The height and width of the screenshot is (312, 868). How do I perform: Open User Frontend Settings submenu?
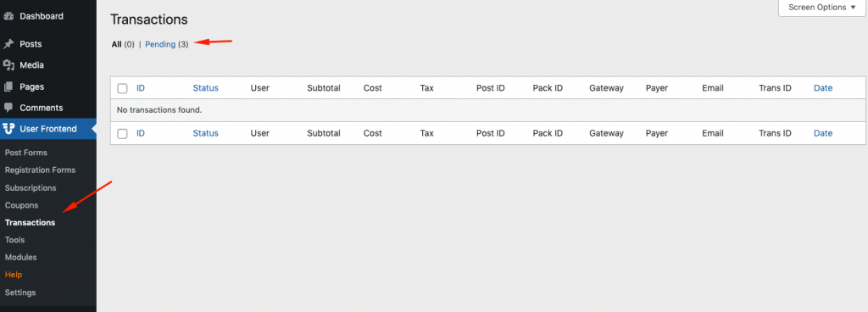tap(20, 292)
